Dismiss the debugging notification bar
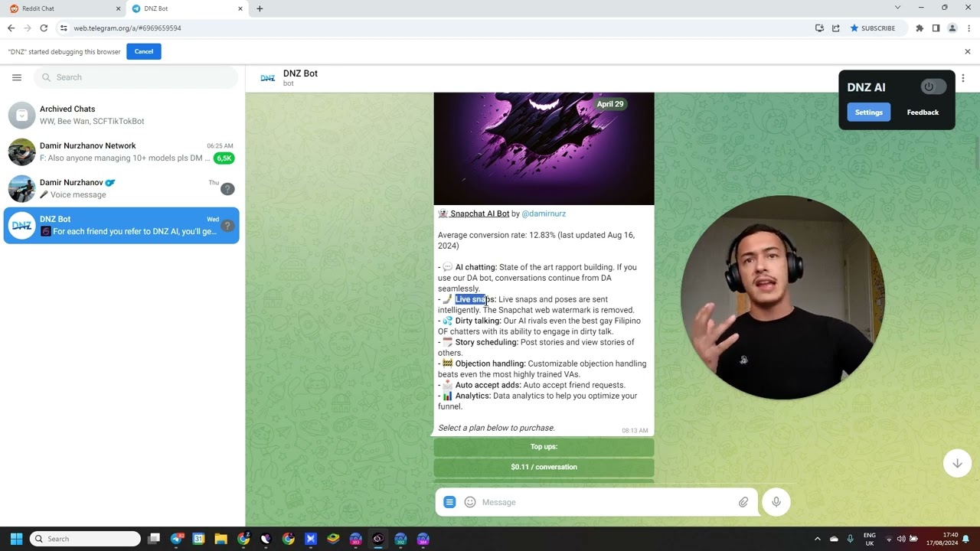The image size is (980, 551). pos(968,51)
